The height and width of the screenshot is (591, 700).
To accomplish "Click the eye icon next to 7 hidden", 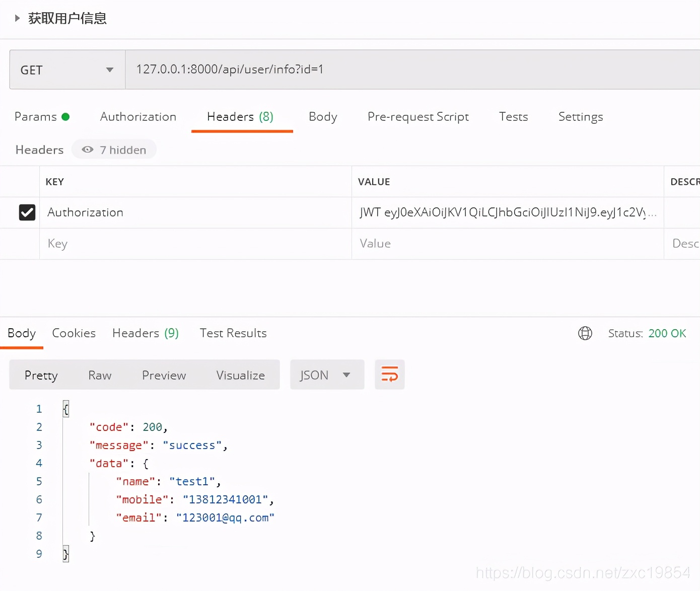I will coord(87,149).
